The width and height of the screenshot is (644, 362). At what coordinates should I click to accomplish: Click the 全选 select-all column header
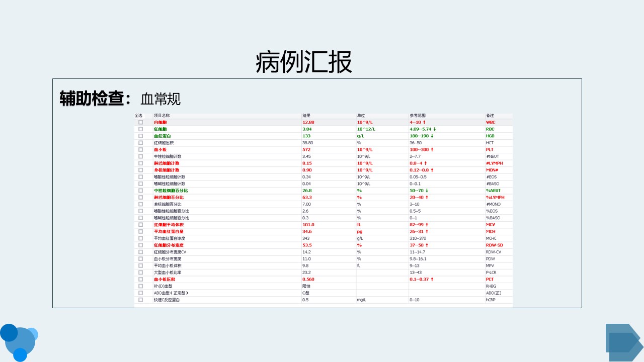pyautogui.click(x=138, y=116)
